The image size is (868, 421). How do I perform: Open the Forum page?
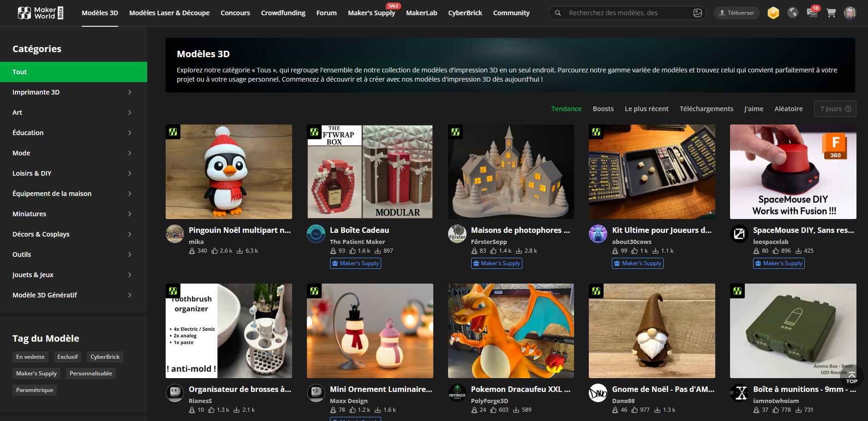[x=327, y=13]
